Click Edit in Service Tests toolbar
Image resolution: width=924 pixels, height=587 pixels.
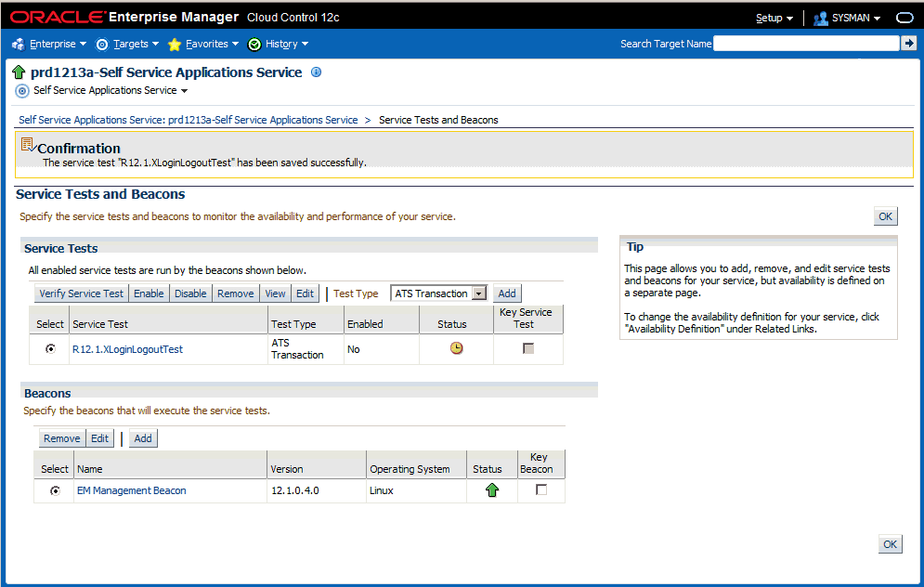(305, 293)
